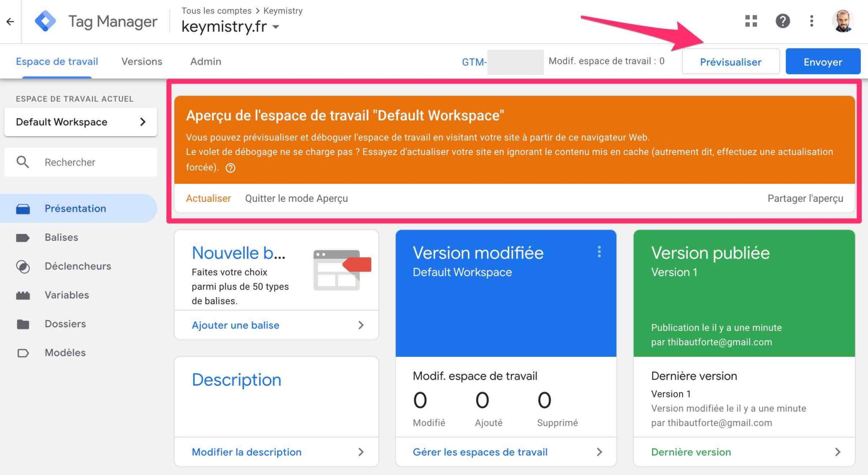Switch to Espace de travail tab
Viewport: 868px width, 475px height.
tap(57, 61)
